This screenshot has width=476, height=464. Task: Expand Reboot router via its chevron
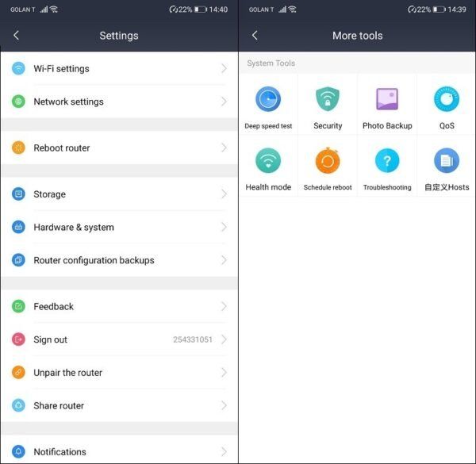coord(224,148)
